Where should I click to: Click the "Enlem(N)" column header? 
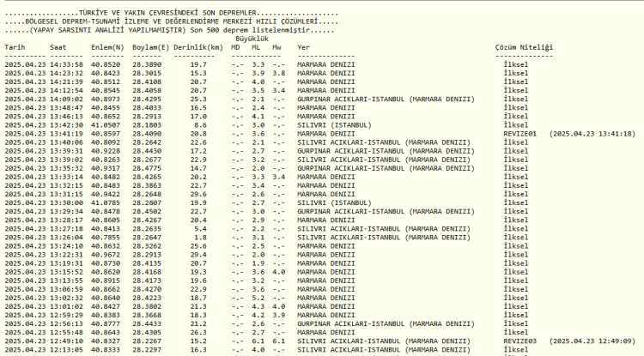pyautogui.click(x=107, y=47)
